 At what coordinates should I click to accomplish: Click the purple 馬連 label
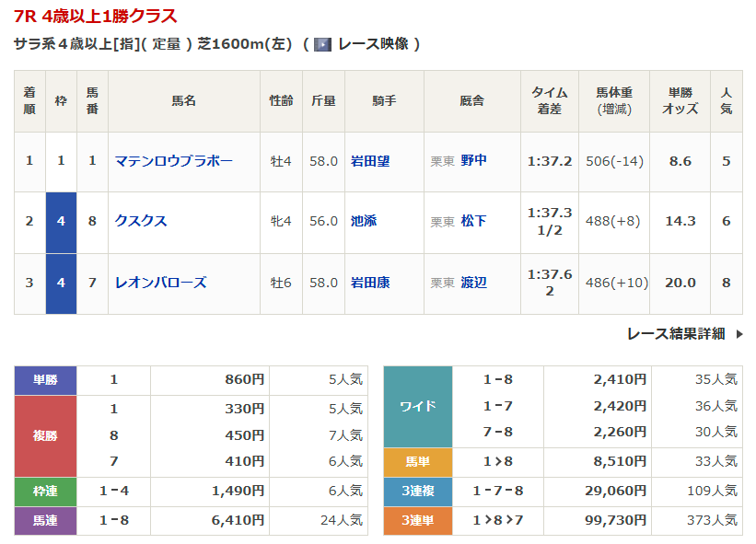click(x=45, y=521)
